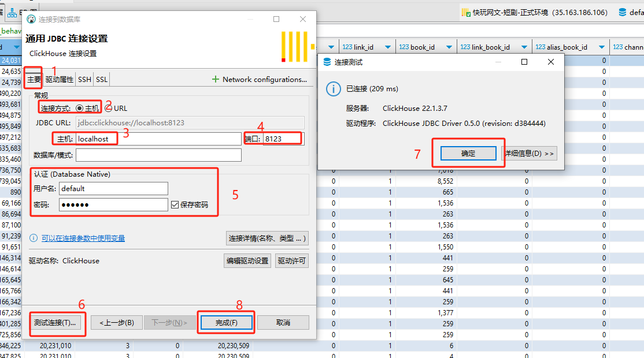
Task: Open 连接详情(名称、类型...) button
Action: point(267,238)
